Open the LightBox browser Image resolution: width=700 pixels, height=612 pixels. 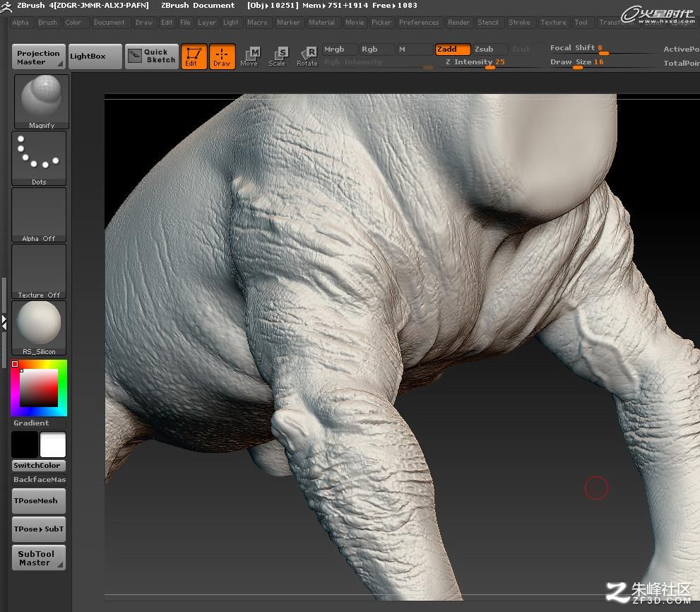[x=95, y=57]
